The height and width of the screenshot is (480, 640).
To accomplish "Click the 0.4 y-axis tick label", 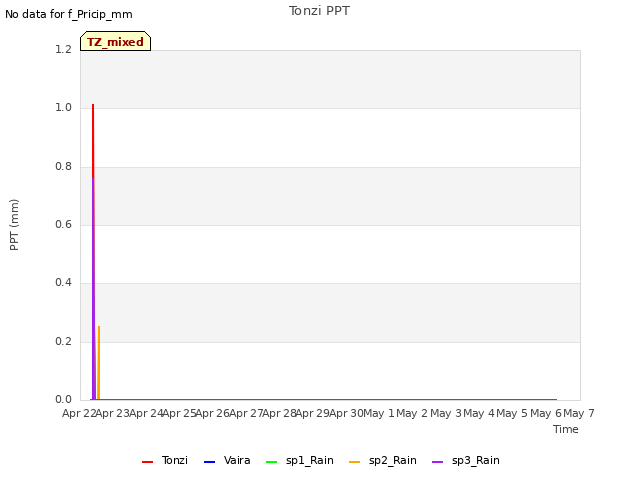I will point(63,282).
